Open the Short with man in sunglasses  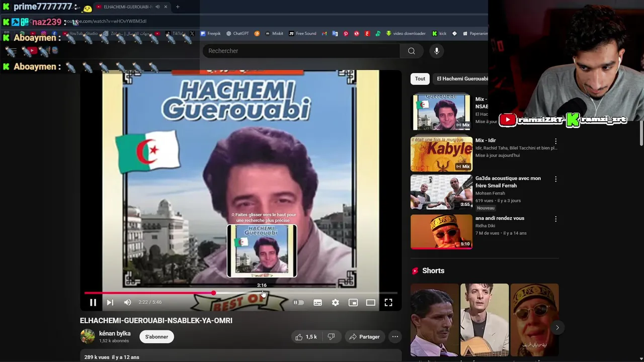[x=534, y=320]
